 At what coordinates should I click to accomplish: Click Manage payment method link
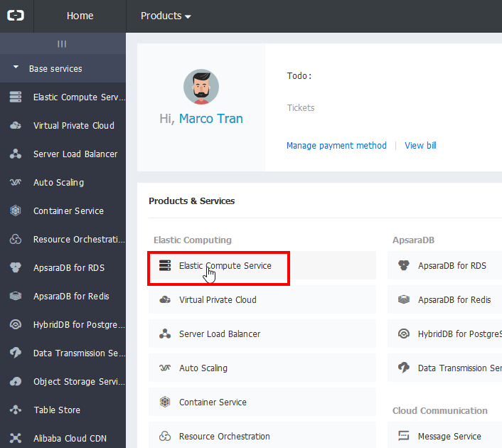click(336, 146)
